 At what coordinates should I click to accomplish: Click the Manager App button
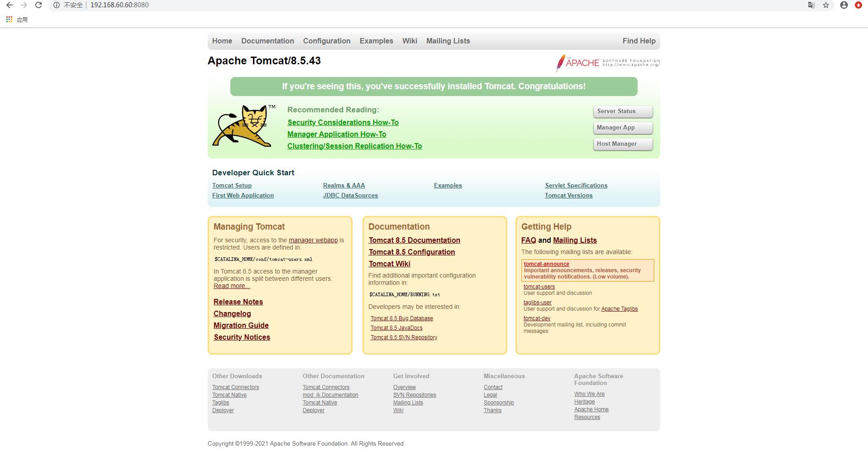click(623, 128)
